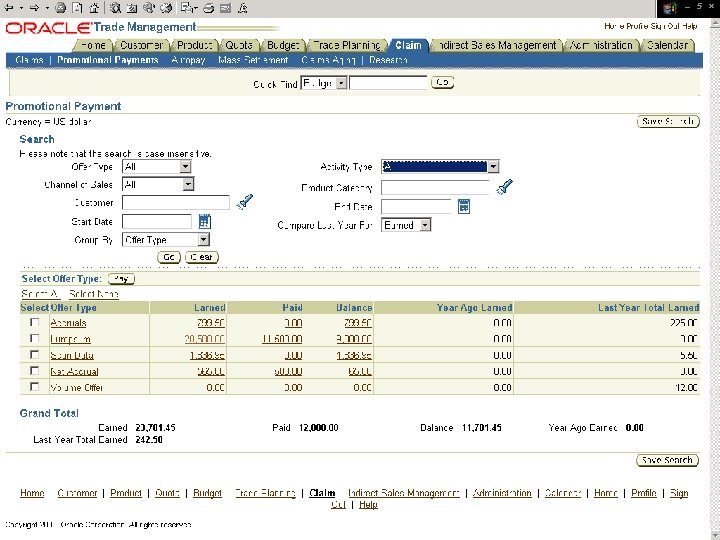Viewport: 720px width, 540px height.
Task: Click the Pay button
Action: click(x=121, y=279)
